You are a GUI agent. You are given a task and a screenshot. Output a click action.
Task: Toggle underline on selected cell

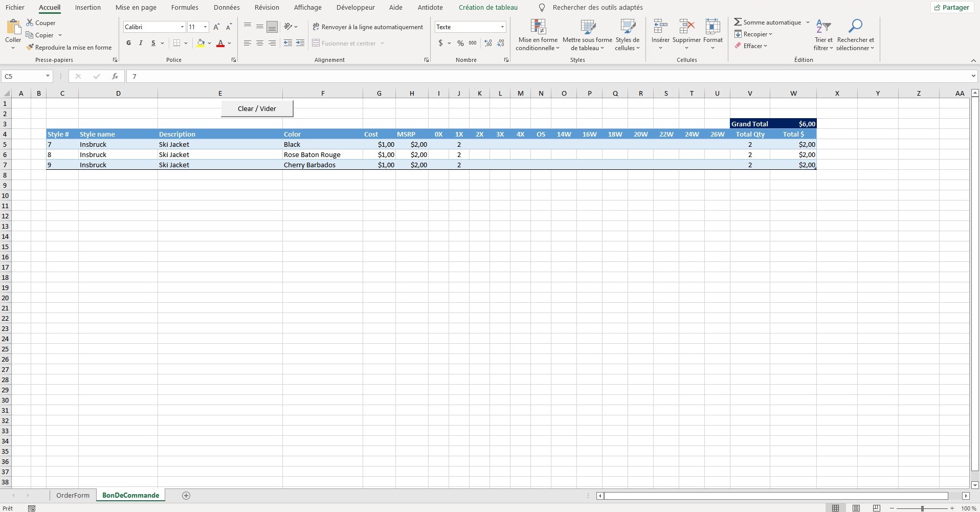[153, 43]
